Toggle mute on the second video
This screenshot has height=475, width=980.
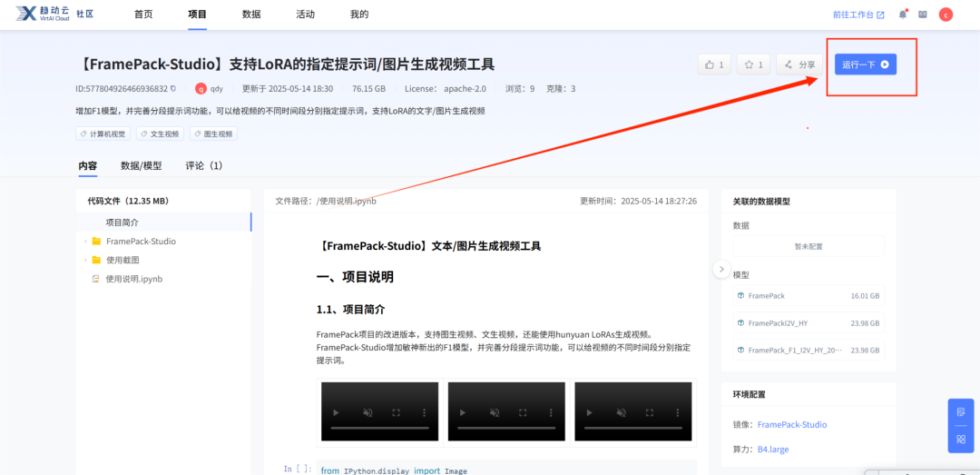[495, 413]
